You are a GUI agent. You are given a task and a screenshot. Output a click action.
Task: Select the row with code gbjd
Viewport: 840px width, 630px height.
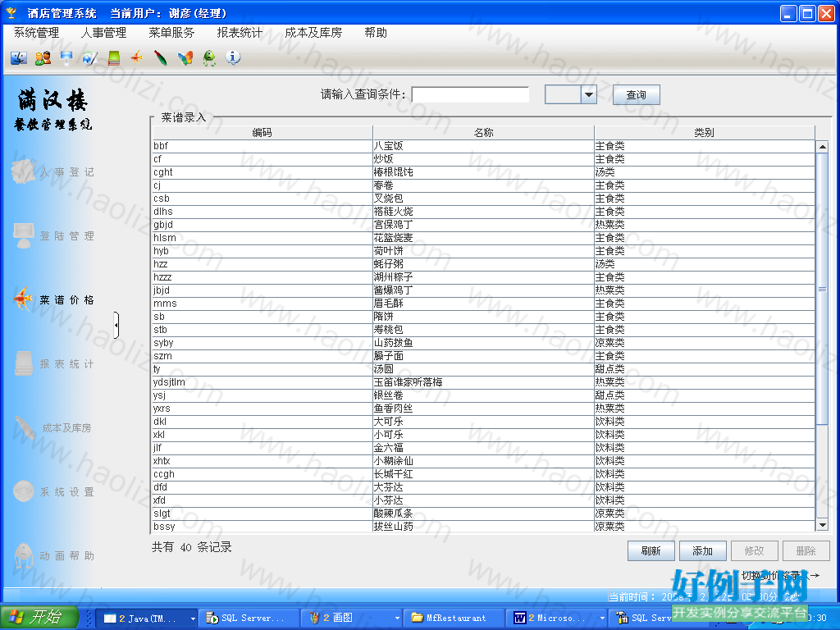pyautogui.click(x=484, y=225)
